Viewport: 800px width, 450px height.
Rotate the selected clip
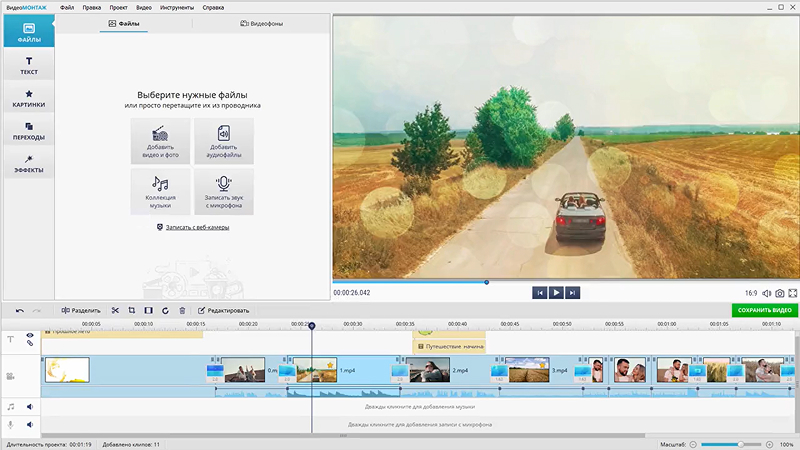point(165,310)
